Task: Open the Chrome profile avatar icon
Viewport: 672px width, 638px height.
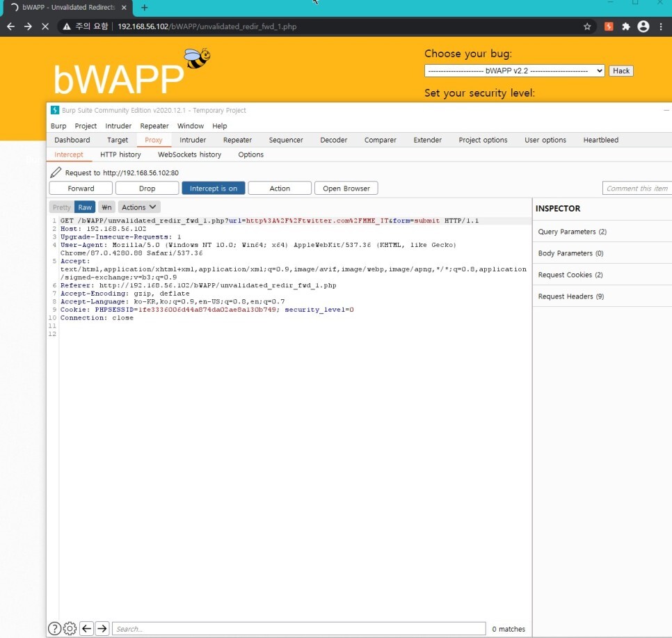Action: pos(643,26)
